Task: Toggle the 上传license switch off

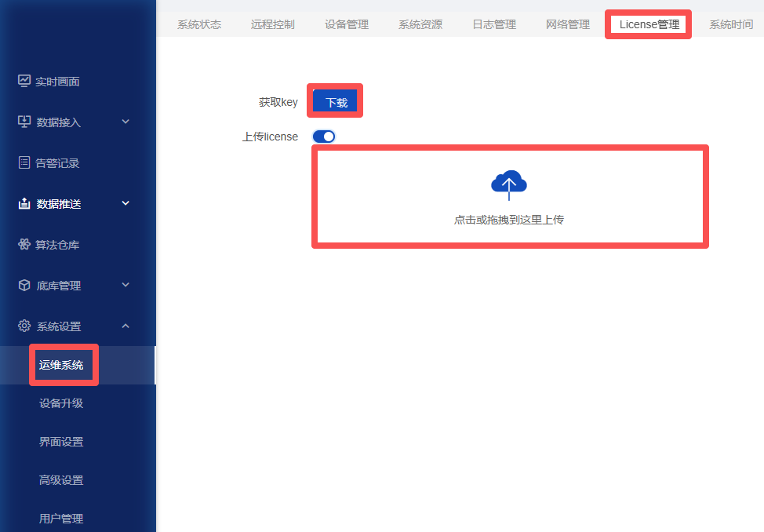Action: (324, 137)
